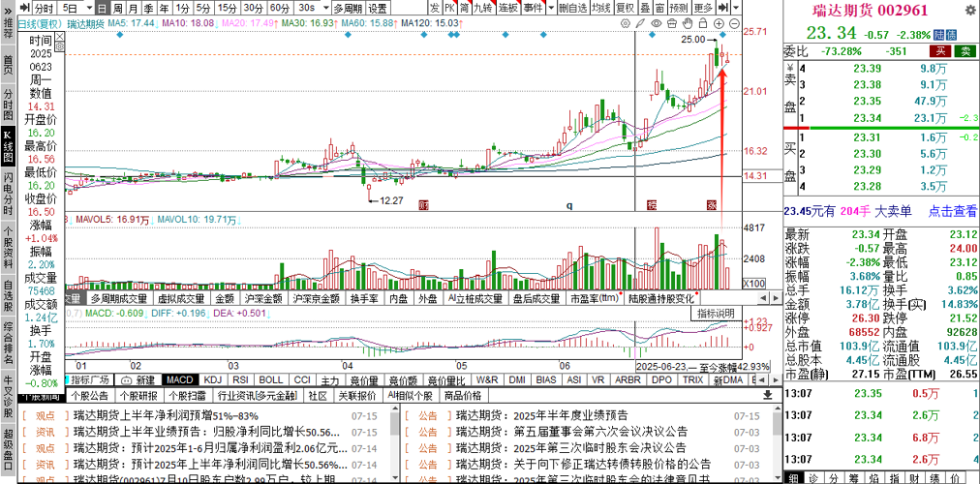Open quote panel gear settings icon

pos(970,11)
